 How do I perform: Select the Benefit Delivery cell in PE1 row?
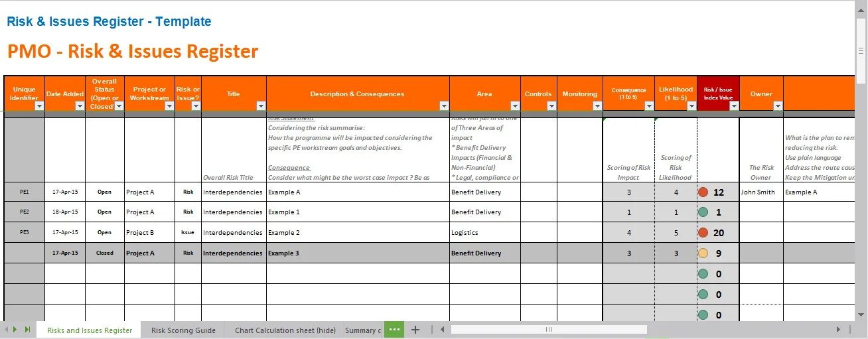[x=485, y=192]
